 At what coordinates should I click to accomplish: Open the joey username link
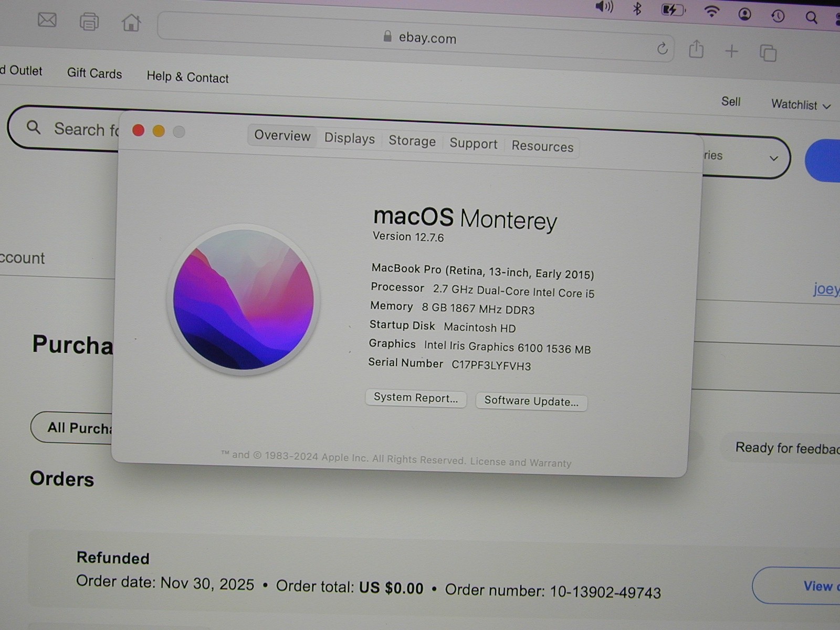pos(826,289)
